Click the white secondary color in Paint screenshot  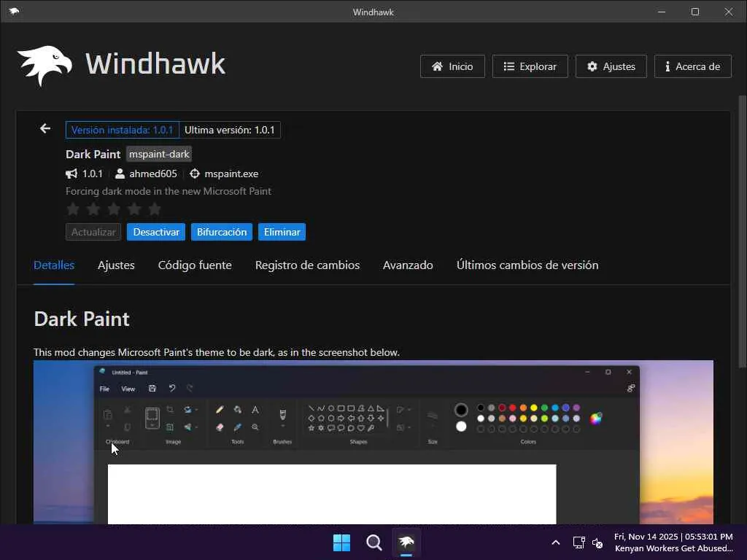coord(461,426)
